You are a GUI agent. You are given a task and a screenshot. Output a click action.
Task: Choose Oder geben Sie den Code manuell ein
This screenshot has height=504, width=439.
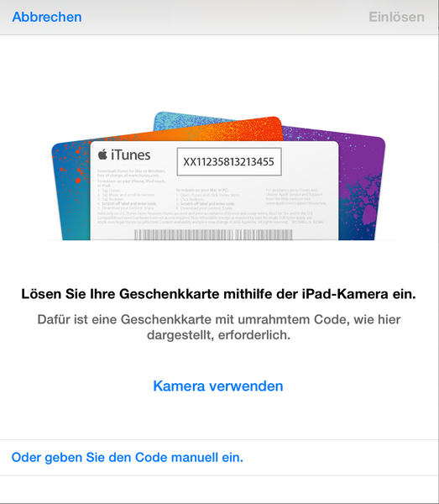point(128,458)
